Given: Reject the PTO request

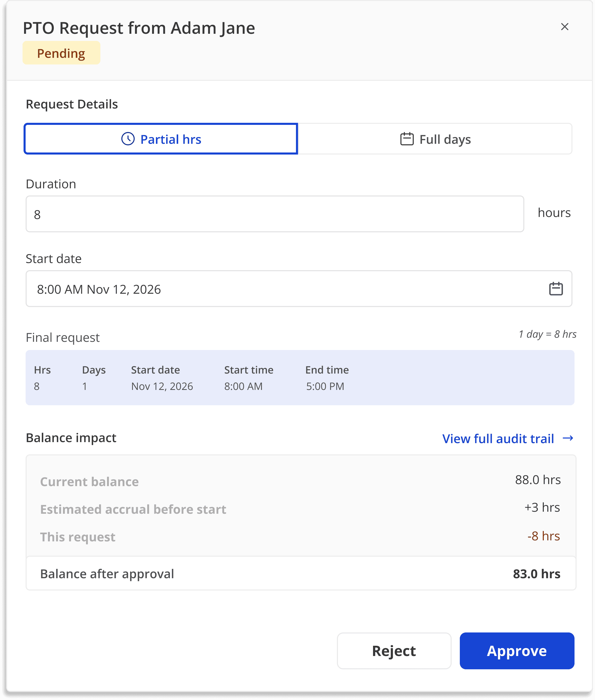Looking at the screenshot, I should coord(394,651).
